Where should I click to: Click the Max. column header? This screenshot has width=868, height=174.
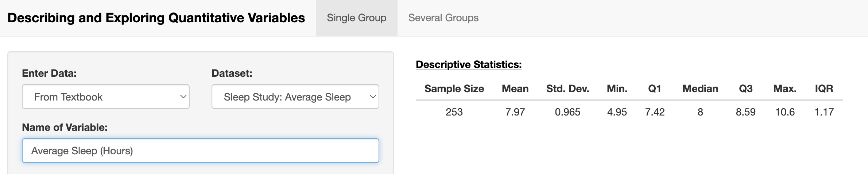[x=785, y=88]
